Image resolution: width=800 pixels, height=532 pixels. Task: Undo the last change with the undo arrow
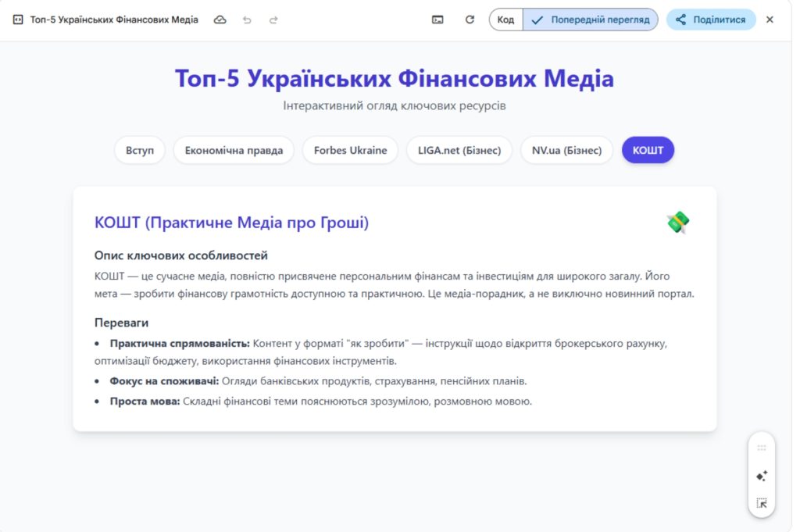[248, 19]
